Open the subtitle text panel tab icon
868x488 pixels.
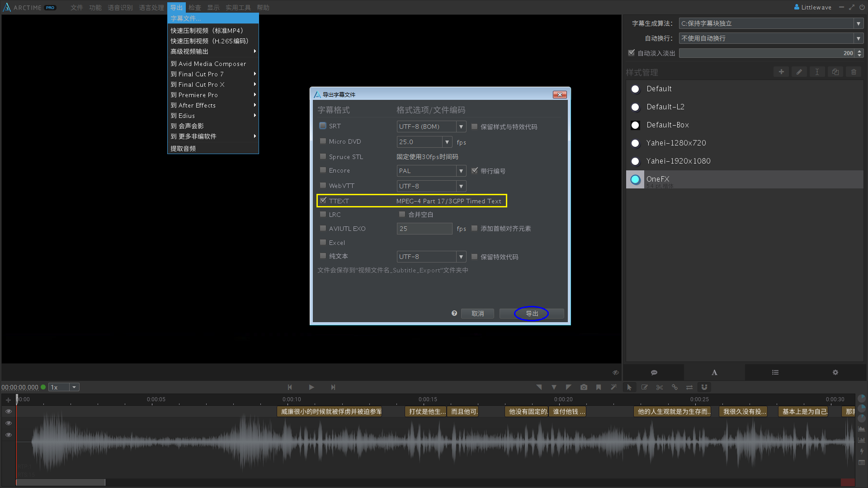654,372
